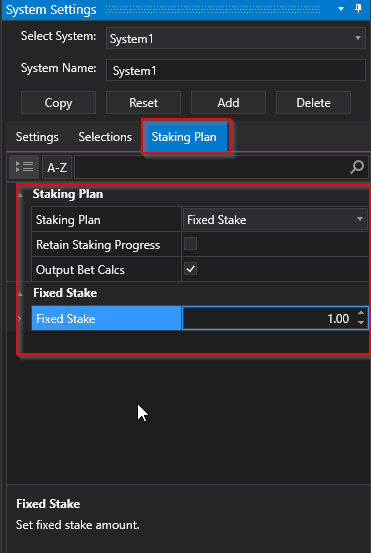Click the System Name text field
This screenshot has height=553, width=371.
point(236,70)
